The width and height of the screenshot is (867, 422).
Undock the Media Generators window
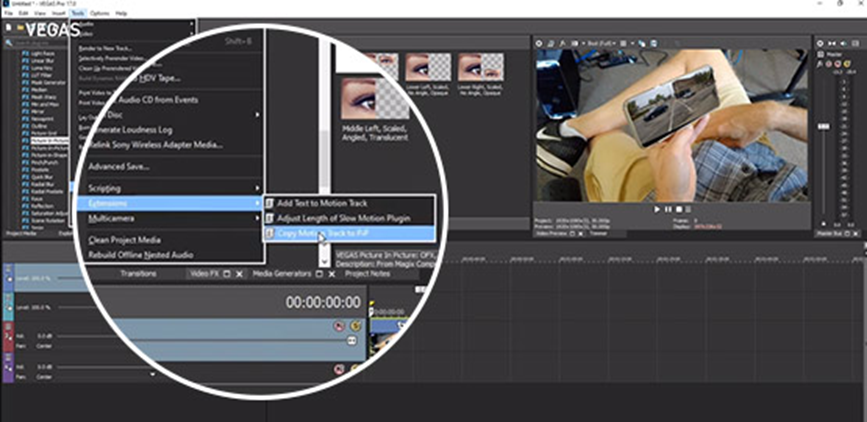click(x=319, y=274)
